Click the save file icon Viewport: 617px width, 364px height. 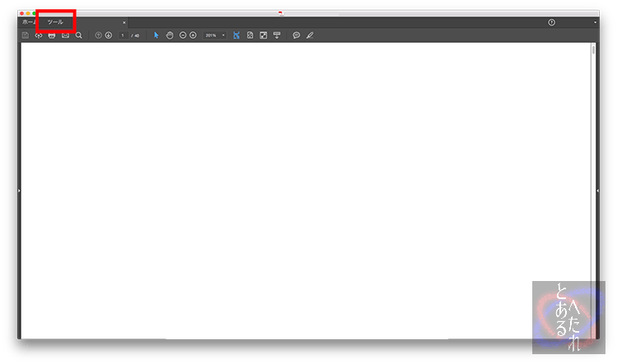26,35
